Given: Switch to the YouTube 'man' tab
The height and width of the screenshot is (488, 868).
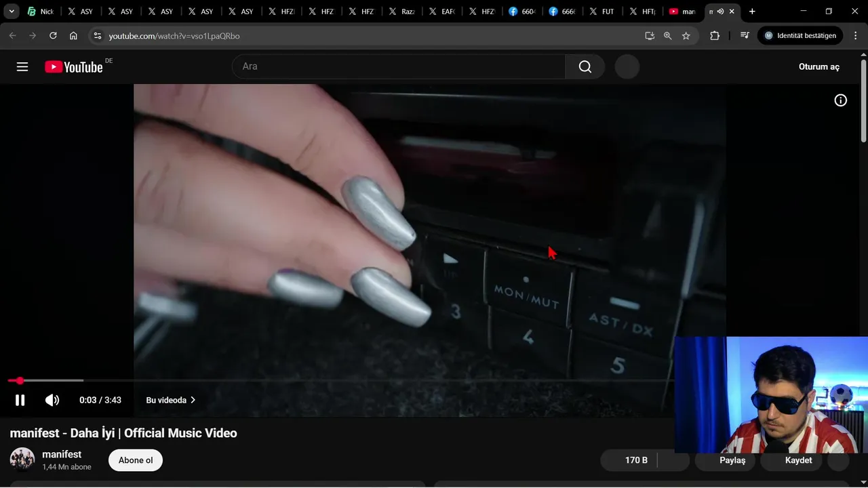Looking at the screenshot, I should coord(682,12).
